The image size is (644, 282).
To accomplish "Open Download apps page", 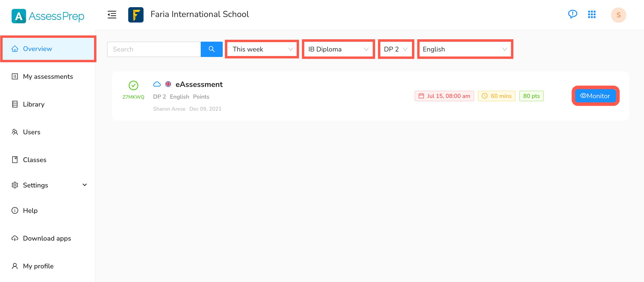I will pos(47,238).
